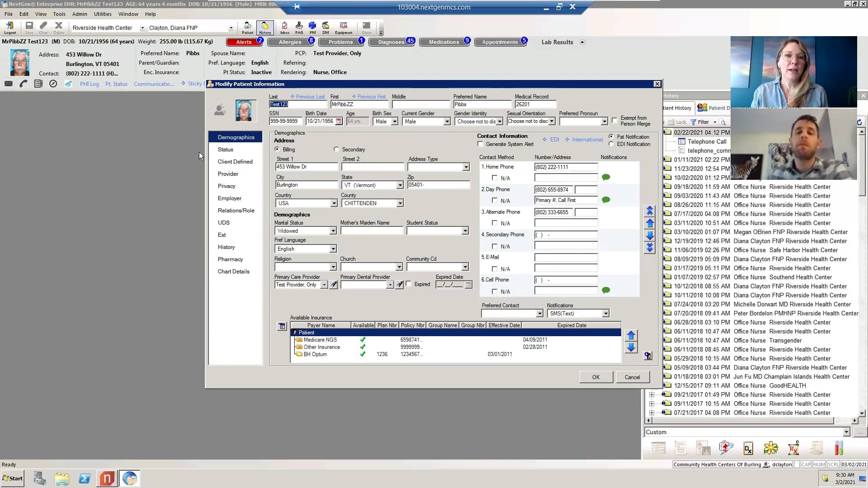Click OK to save patient information
The height and width of the screenshot is (488, 868).
[596, 377]
